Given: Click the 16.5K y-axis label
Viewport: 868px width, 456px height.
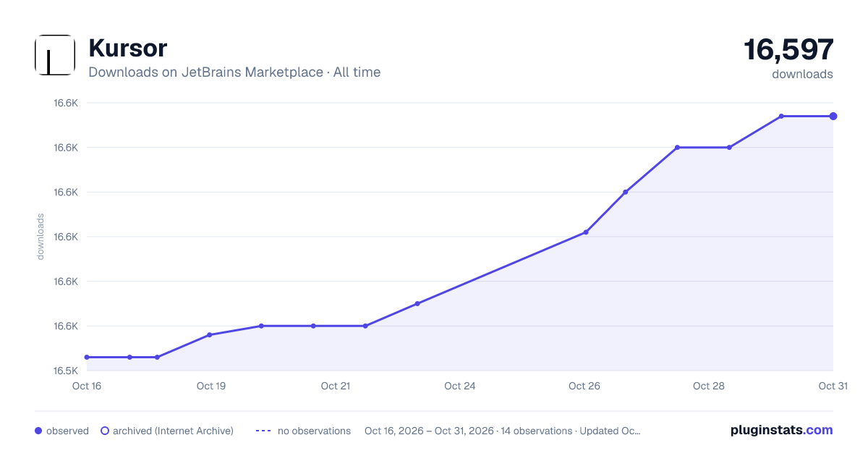Looking at the screenshot, I should point(66,371).
